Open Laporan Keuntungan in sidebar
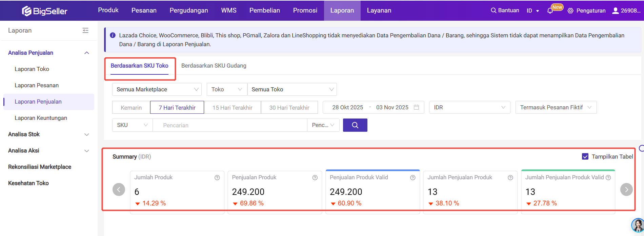This screenshot has width=644, height=236. click(41, 118)
